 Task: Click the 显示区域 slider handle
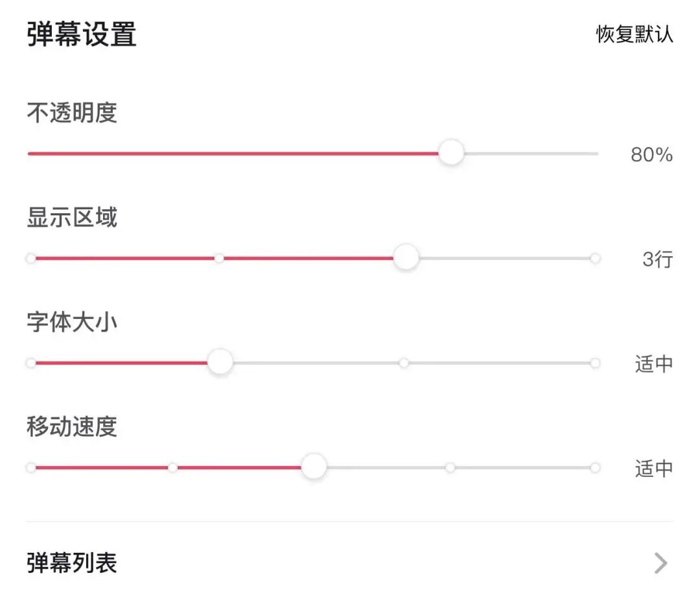tap(406, 257)
